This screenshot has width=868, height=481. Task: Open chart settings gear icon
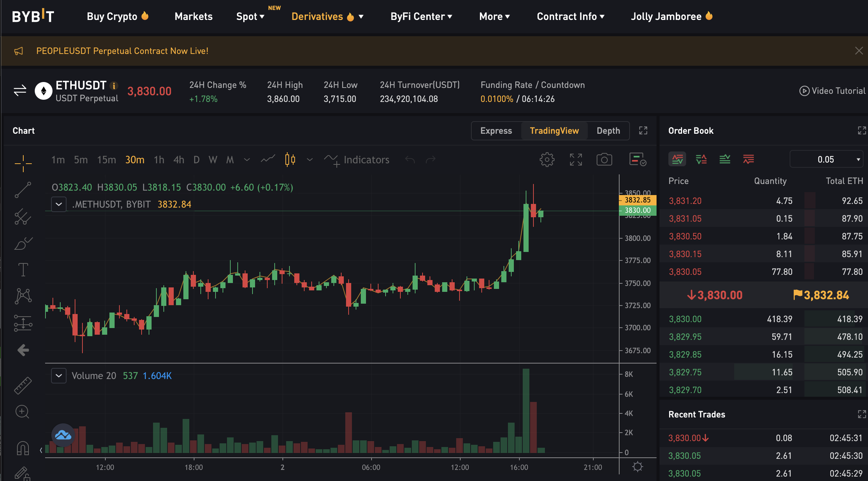coord(547,160)
